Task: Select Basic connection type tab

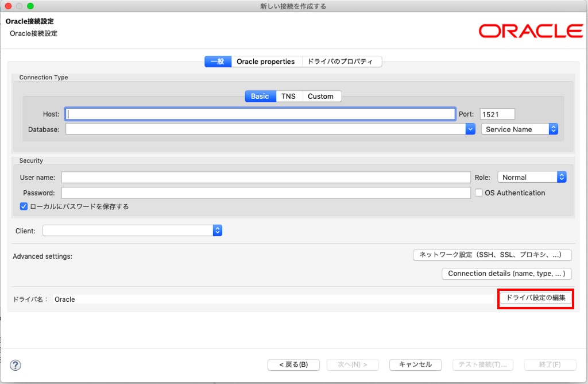Action: pyautogui.click(x=260, y=96)
